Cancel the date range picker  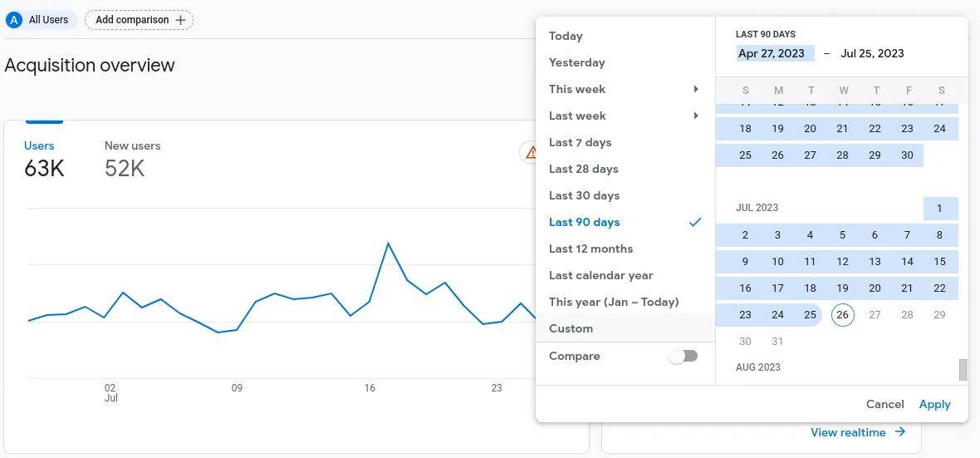[x=884, y=404]
